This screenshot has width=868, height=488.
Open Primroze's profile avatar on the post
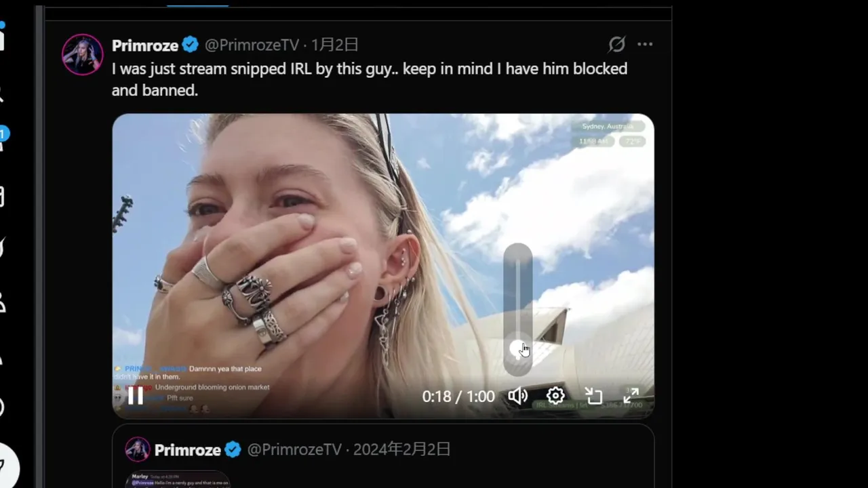point(83,54)
